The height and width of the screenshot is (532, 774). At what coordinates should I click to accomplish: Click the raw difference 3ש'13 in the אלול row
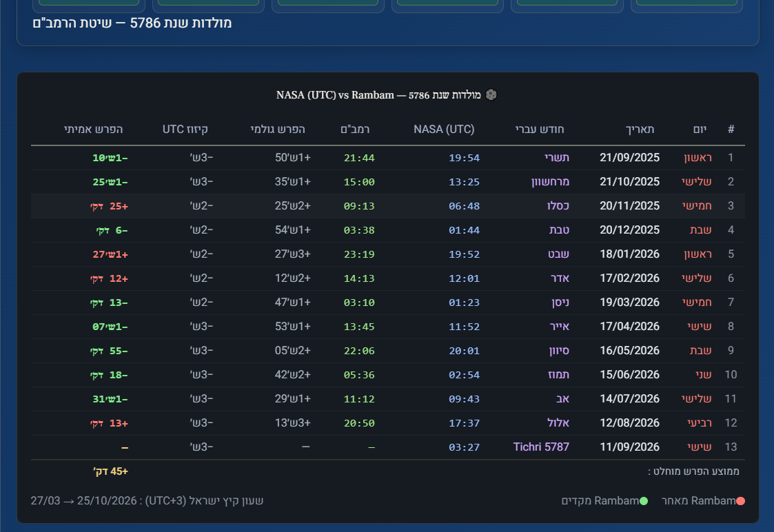click(293, 423)
